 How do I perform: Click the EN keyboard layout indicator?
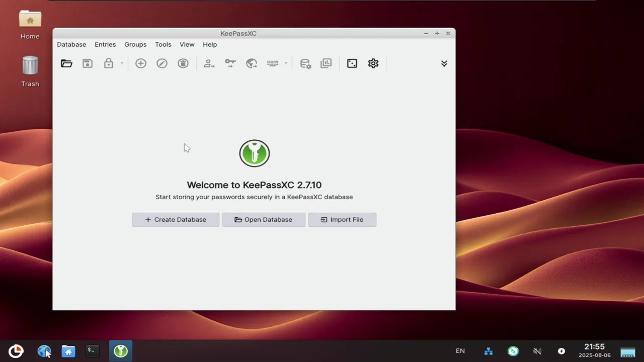[x=460, y=351]
